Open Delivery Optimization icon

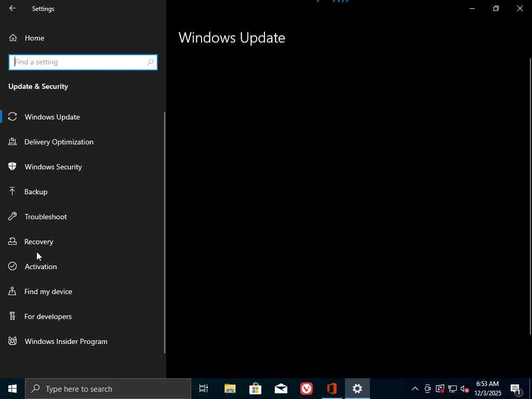tap(12, 141)
